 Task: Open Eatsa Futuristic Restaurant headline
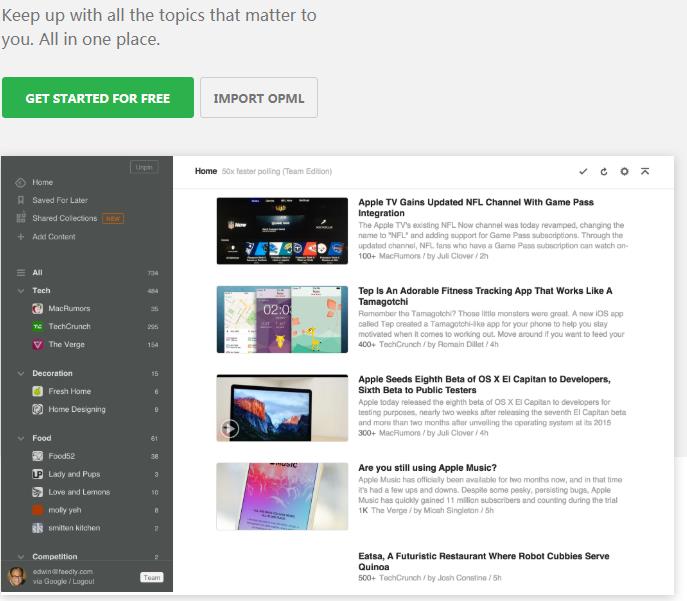(x=484, y=562)
